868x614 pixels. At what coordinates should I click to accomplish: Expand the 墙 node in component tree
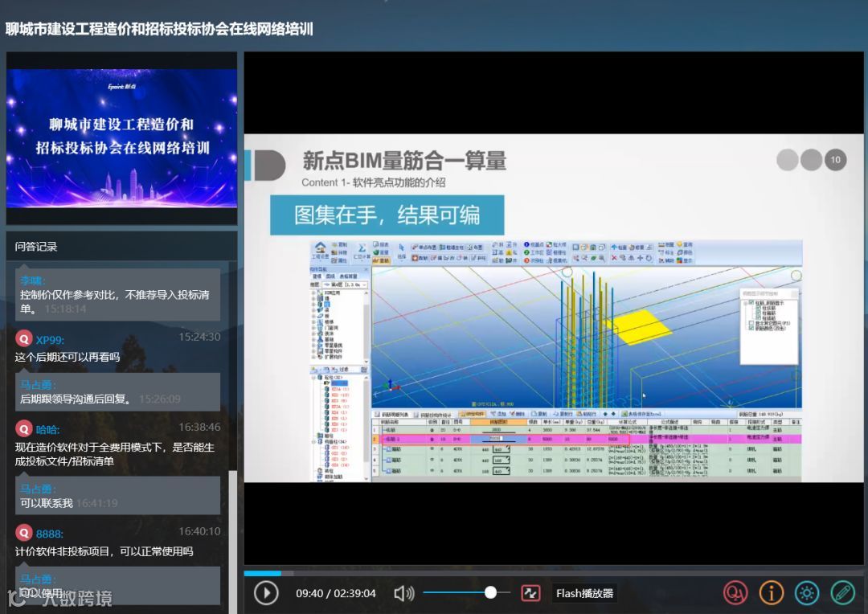[x=313, y=298]
